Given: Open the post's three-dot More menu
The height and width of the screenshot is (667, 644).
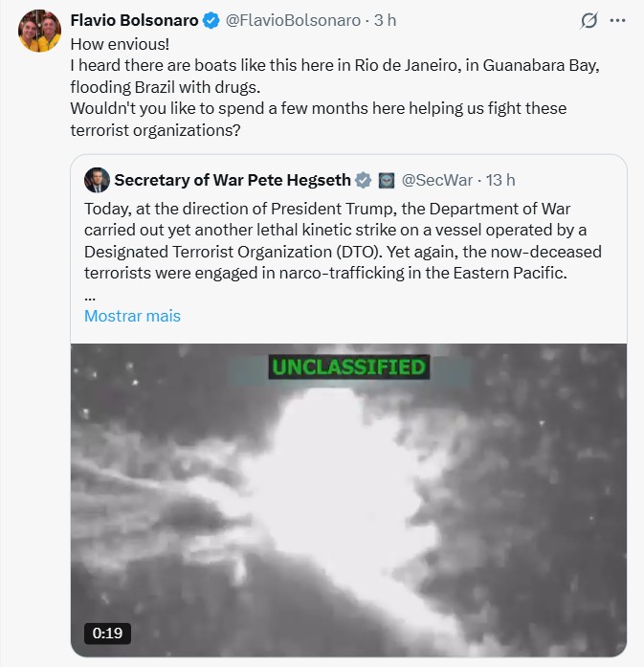Looking at the screenshot, I should pos(621,21).
